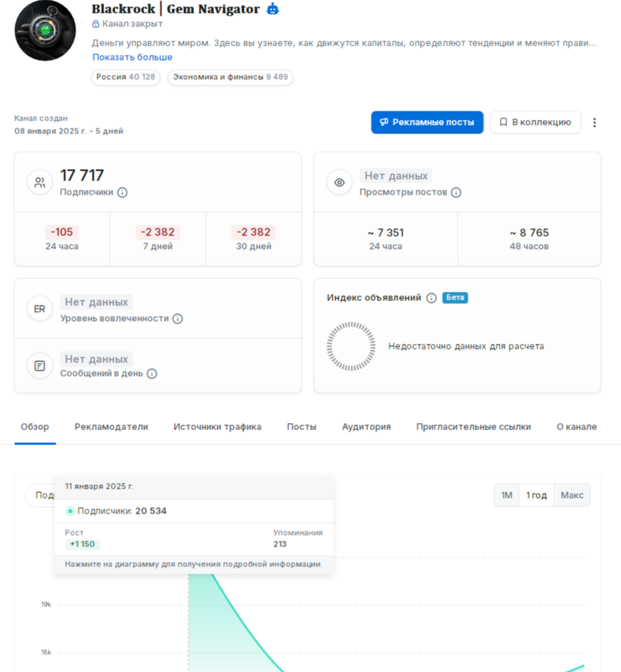Click the '17 717' subscribers count

(x=82, y=175)
